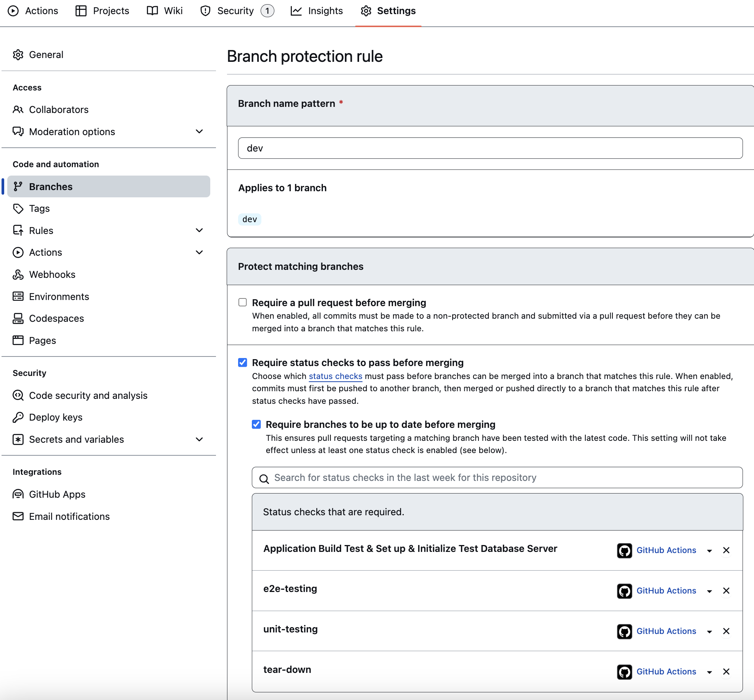Image resolution: width=754 pixels, height=700 pixels.
Task: Open source dropdown for tear-down check
Action: tap(709, 672)
